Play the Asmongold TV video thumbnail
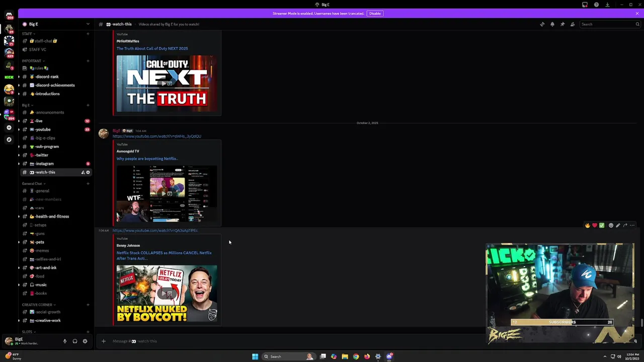The width and height of the screenshot is (644, 362). [167, 194]
